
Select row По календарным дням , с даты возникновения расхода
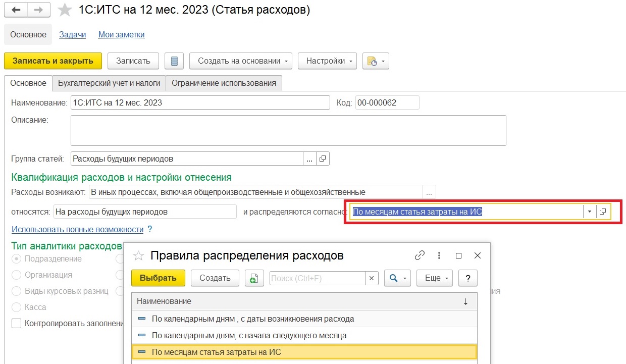[304, 319]
